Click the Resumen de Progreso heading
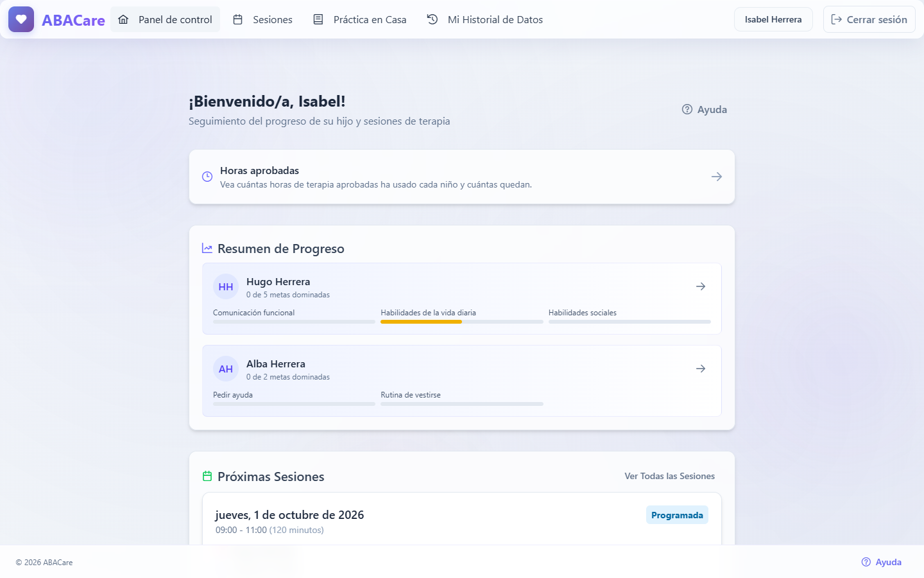924x578 pixels. pyautogui.click(x=281, y=249)
